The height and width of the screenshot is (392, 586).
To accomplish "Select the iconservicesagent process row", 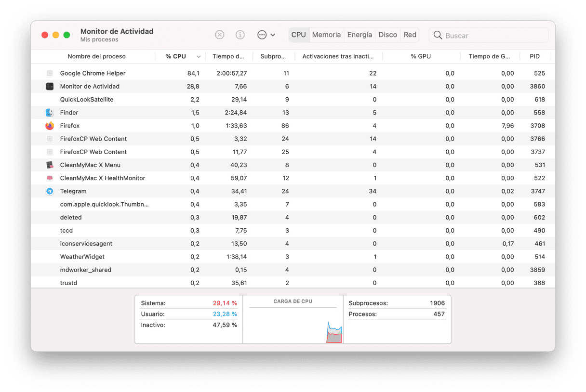I will click(293, 244).
